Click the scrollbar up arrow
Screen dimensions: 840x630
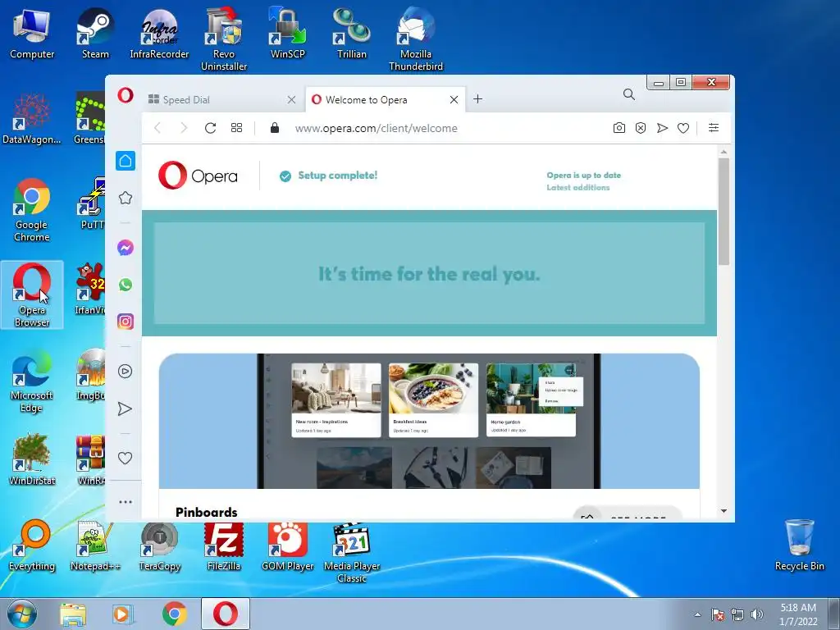[724, 152]
